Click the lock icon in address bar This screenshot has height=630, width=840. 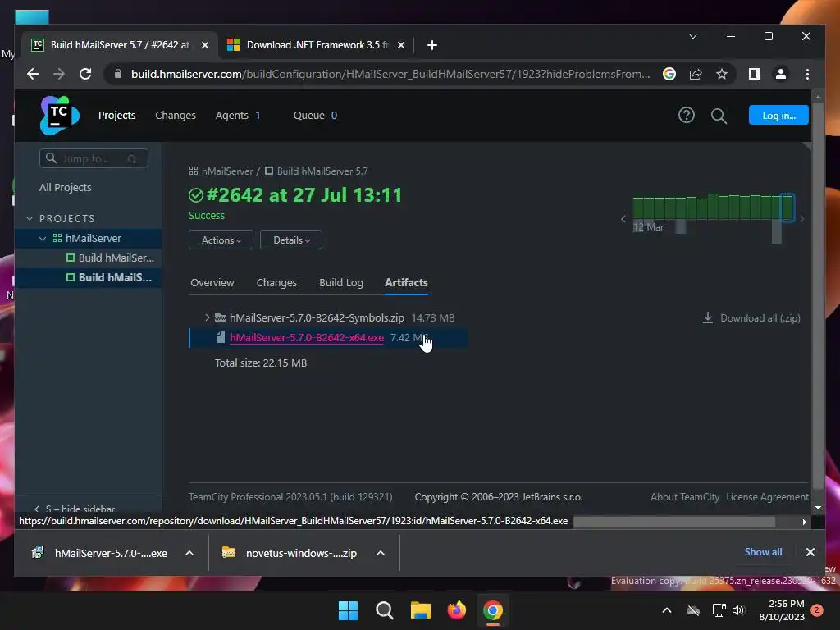click(118, 74)
